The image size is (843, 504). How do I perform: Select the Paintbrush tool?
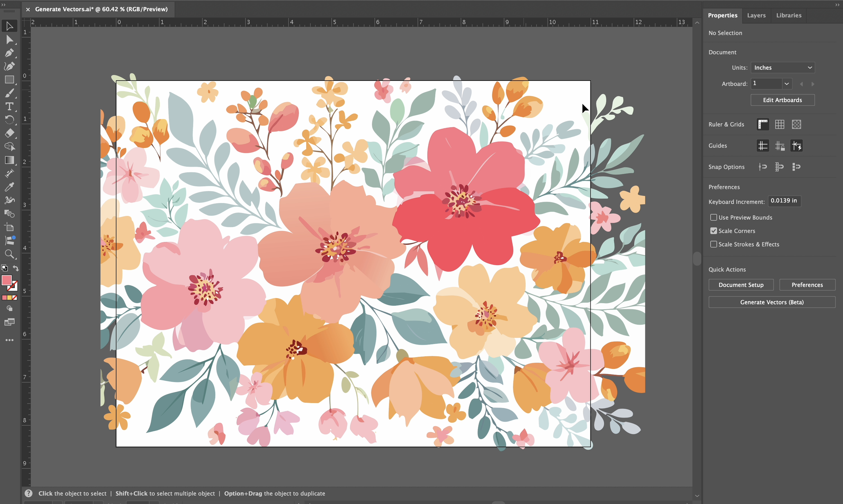[x=9, y=93]
